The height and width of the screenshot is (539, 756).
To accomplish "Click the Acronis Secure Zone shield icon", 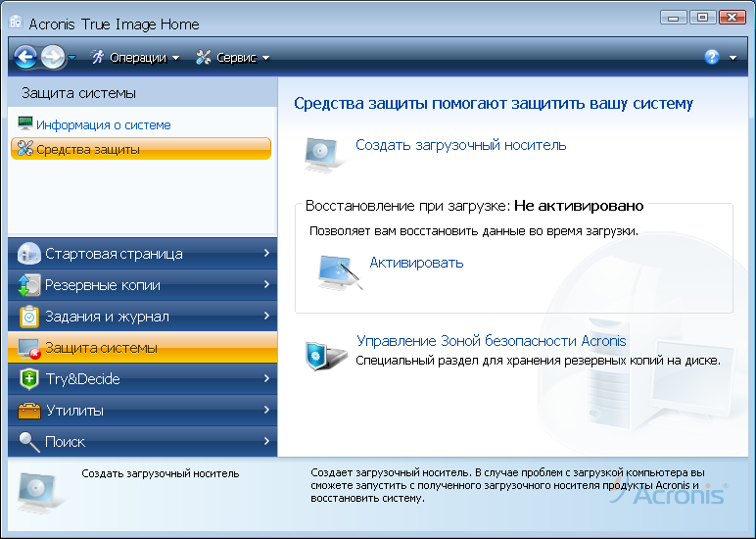I will [x=323, y=354].
